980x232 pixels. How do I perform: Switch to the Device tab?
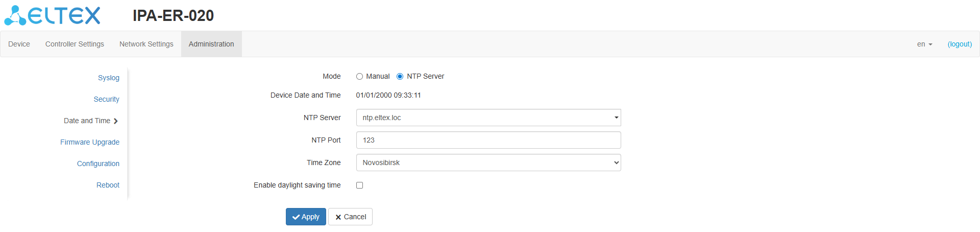pyautogui.click(x=19, y=44)
